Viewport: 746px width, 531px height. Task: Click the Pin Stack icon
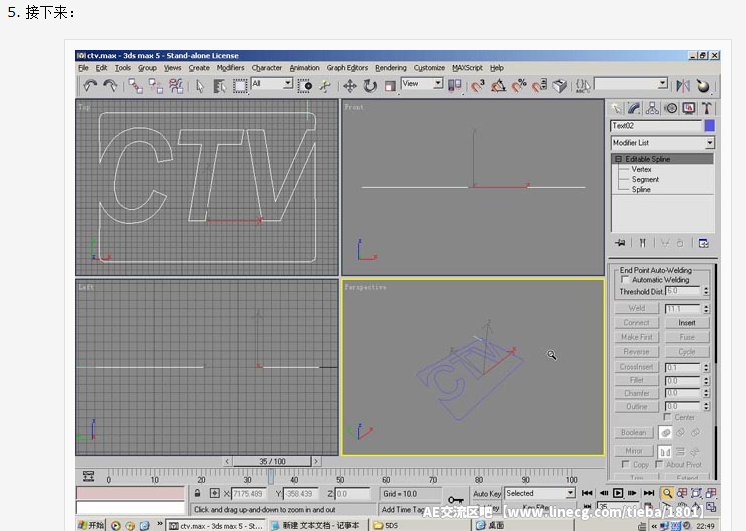point(620,243)
